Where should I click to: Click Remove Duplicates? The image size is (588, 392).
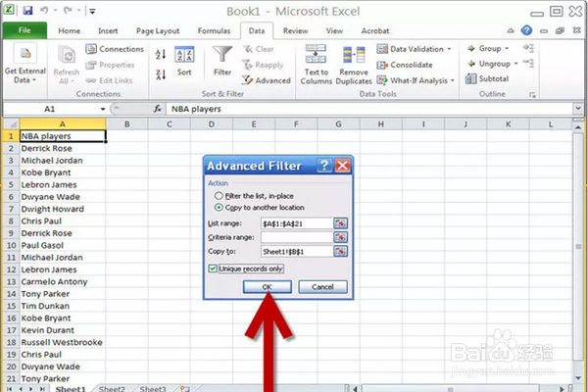tap(354, 65)
